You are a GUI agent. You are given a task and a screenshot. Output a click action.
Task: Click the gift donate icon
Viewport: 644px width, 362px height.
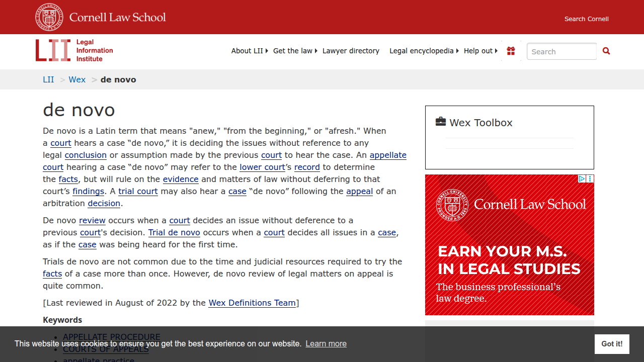point(511,51)
